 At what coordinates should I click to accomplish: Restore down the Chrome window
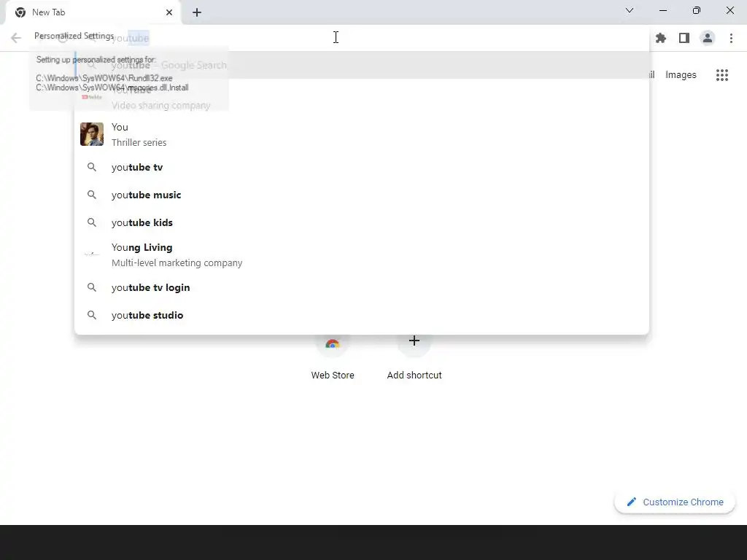point(697,10)
